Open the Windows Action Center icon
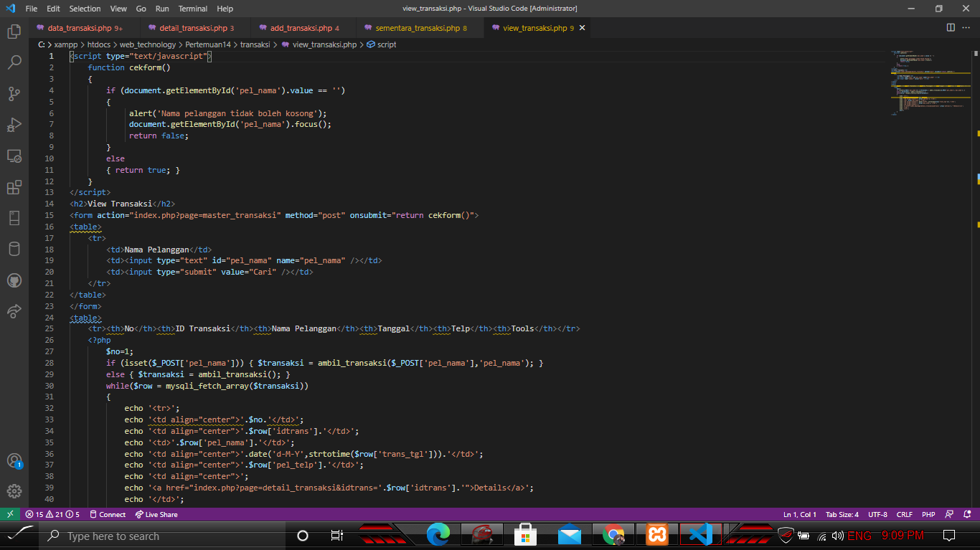980x550 pixels. tap(949, 536)
